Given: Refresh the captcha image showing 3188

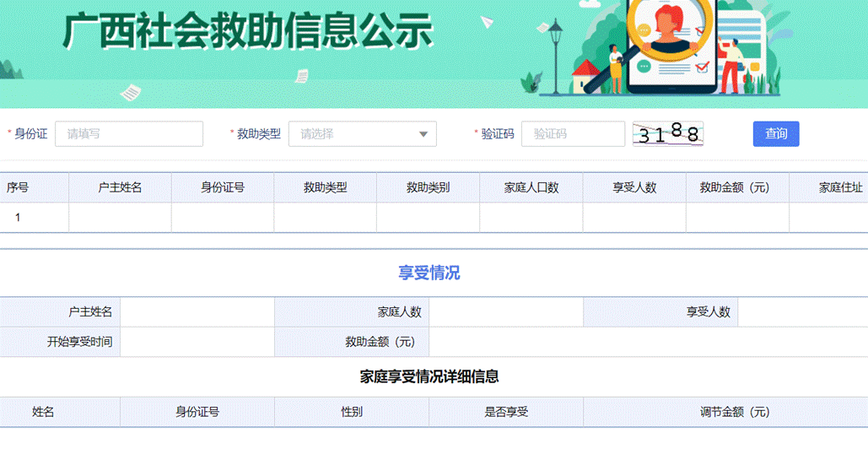Looking at the screenshot, I should point(668,133).
